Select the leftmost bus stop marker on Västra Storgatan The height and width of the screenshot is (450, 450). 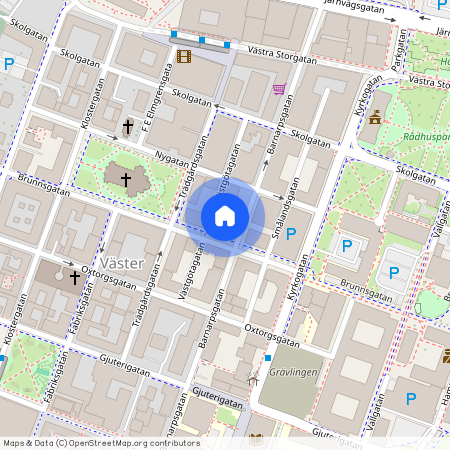[x=174, y=34]
